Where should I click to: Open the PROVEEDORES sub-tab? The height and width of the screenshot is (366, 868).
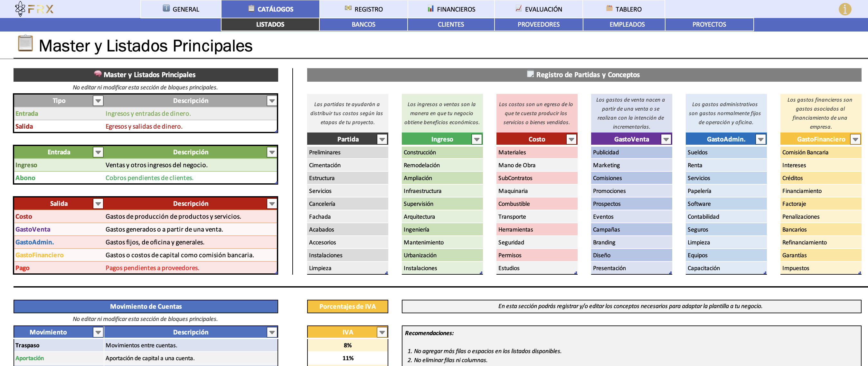pyautogui.click(x=538, y=24)
